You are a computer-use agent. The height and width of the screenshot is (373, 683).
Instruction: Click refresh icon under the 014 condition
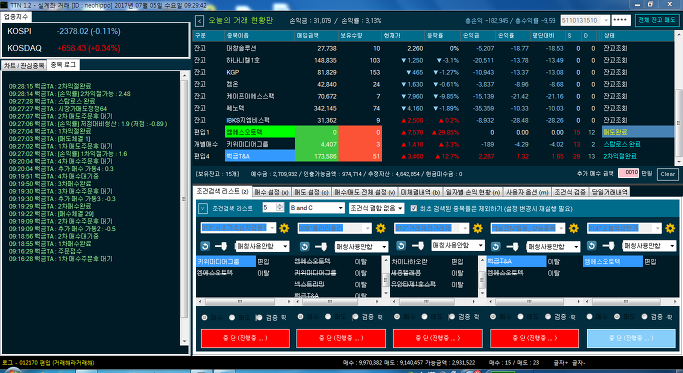pyautogui.click(x=592, y=246)
